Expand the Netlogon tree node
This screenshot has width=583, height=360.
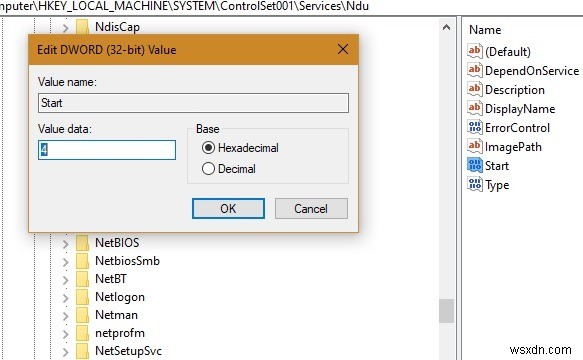point(65,298)
